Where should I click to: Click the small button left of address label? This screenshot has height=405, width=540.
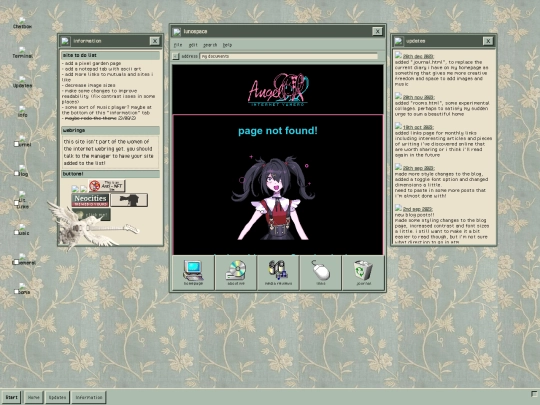click(x=176, y=56)
